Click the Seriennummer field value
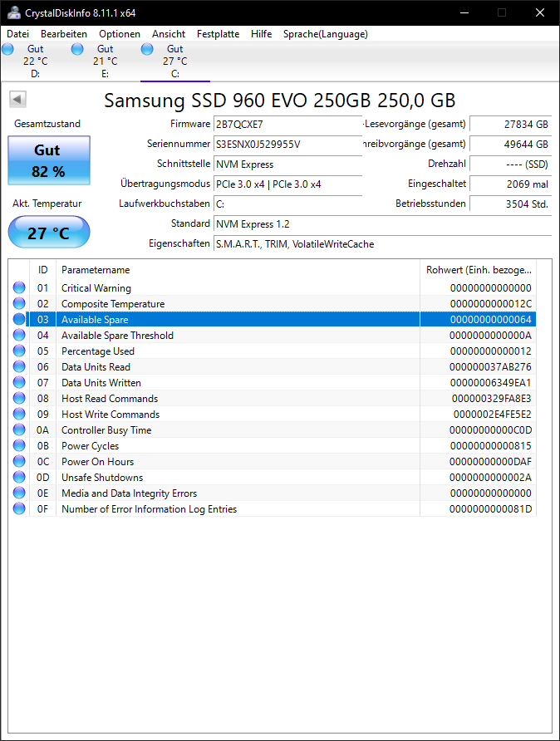Viewport: 560px width, 741px height. pyautogui.click(x=287, y=145)
